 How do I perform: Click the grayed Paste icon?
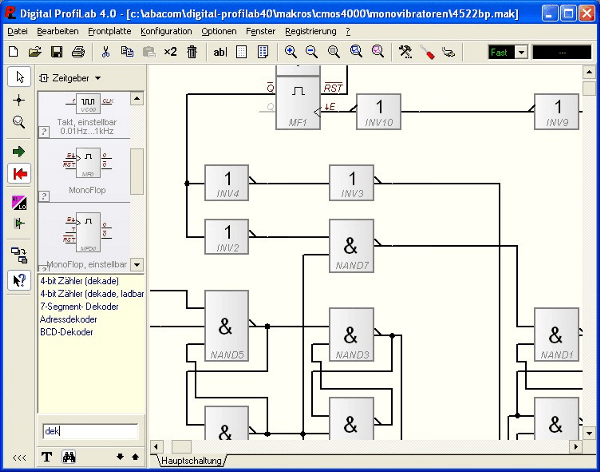point(149,52)
